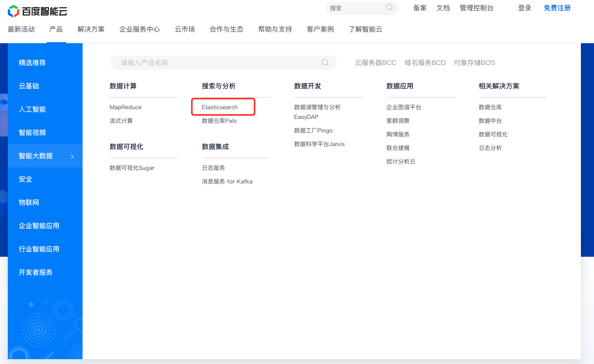
Task: Click the 数据集成 category heading
Action: pos(215,147)
